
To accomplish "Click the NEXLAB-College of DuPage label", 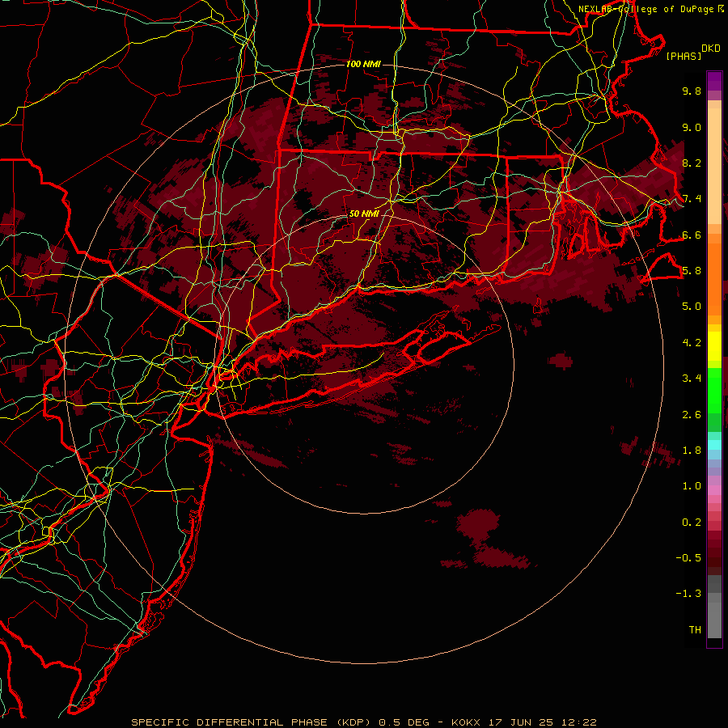I will [645, 9].
